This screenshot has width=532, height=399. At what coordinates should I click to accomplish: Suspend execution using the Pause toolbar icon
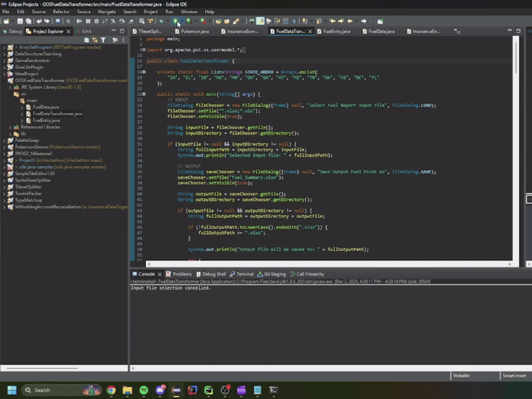(89, 21)
